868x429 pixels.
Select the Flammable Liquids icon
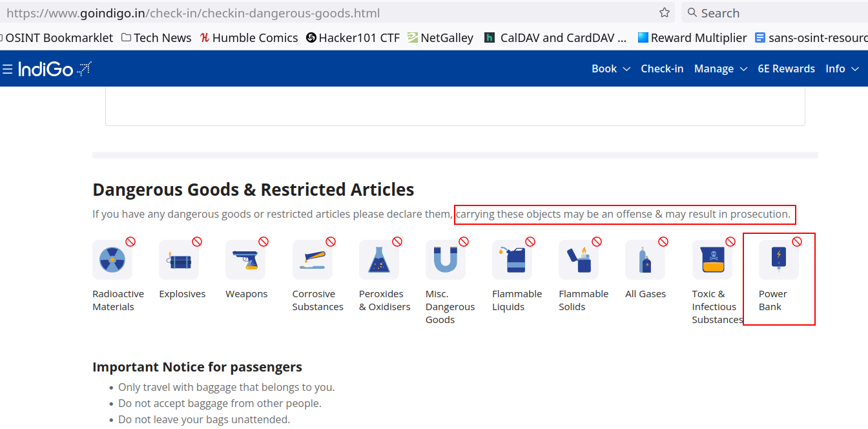[512, 258]
